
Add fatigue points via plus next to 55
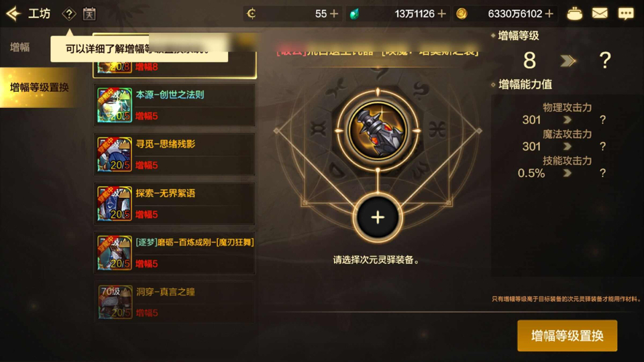click(x=334, y=14)
